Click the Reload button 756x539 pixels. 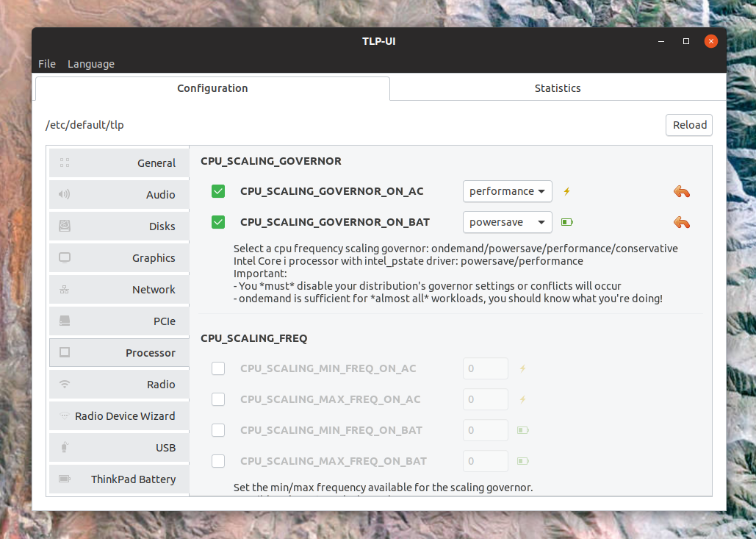click(x=689, y=125)
